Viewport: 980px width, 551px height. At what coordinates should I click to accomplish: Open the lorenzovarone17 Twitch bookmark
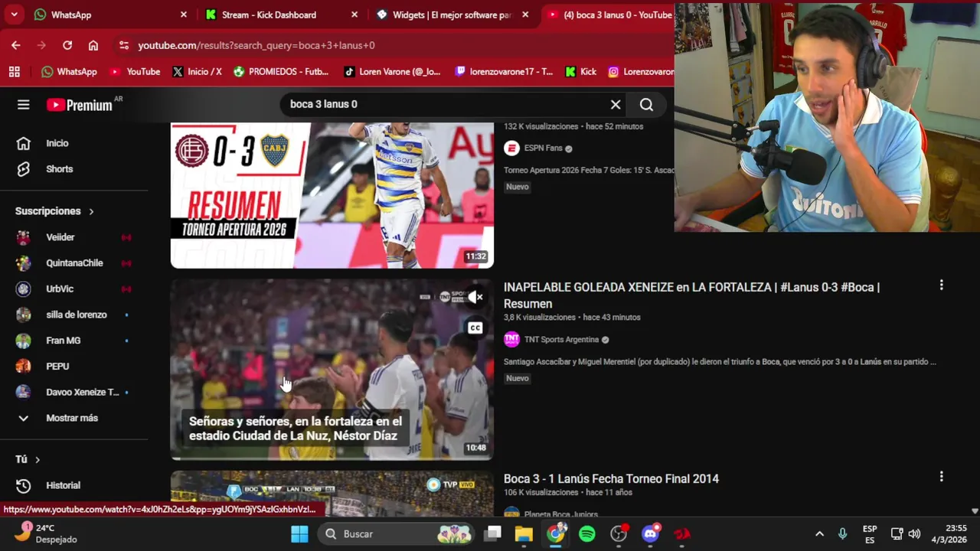coord(504,72)
